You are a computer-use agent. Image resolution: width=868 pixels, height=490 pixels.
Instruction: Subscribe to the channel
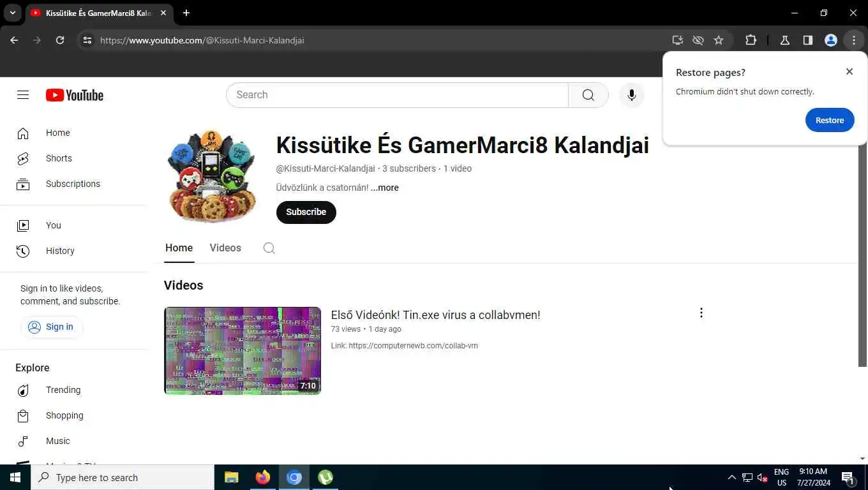click(x=306, y=212)
